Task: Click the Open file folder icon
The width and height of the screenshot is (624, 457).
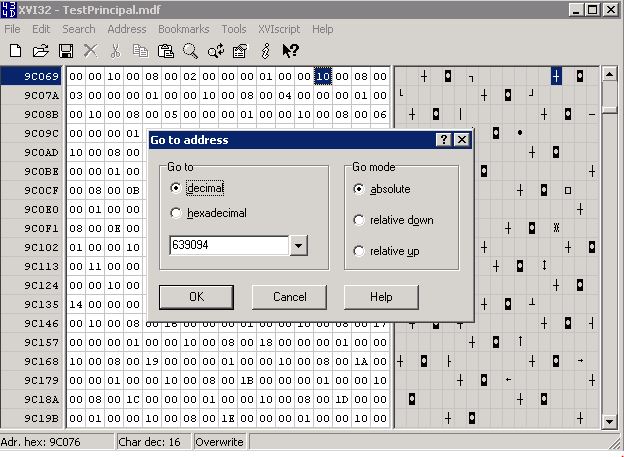Action: point(41,51)
